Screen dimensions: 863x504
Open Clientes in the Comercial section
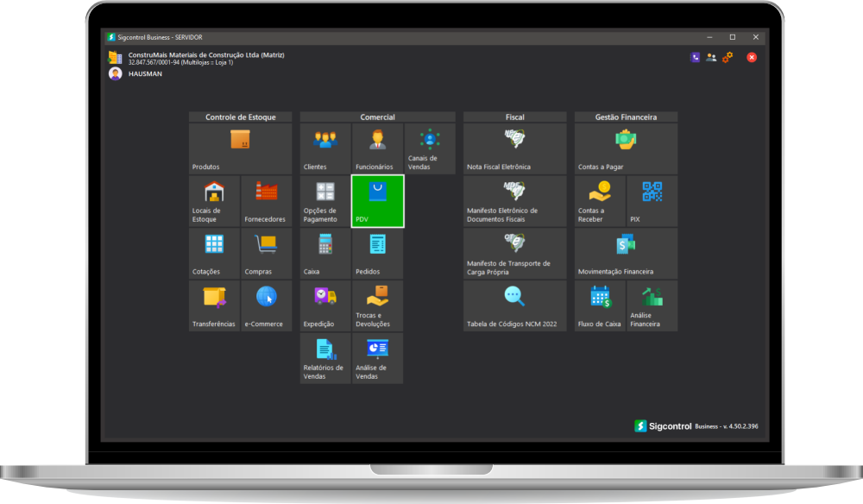(324, 148)
